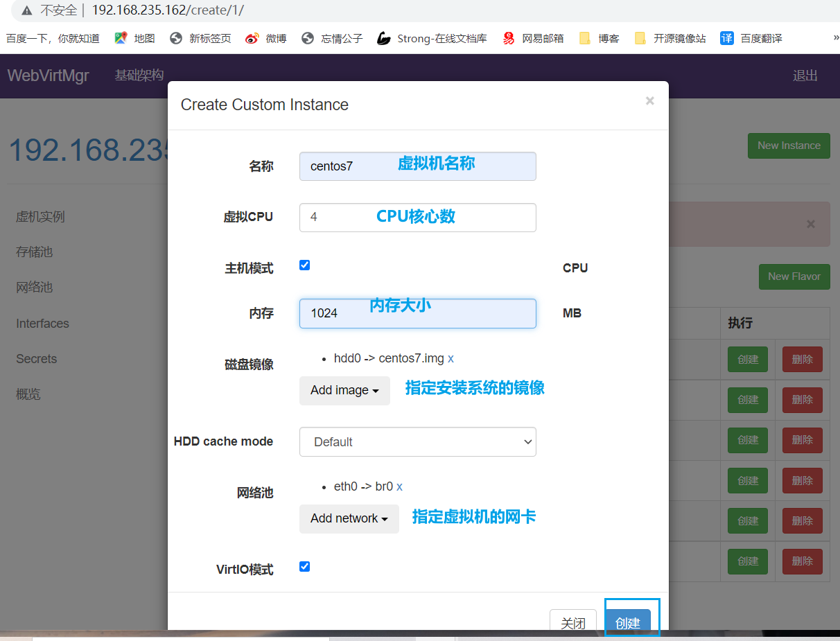Open the 基础架构 nav item

coord(139,75)
